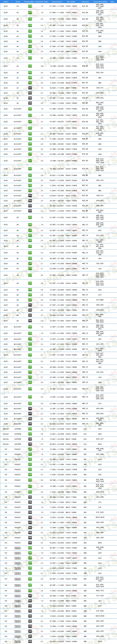Select SKODA brand cell in AMX row
Image resolution: width=117 pixels, height=644 pixels.
[x=6, y=434]
